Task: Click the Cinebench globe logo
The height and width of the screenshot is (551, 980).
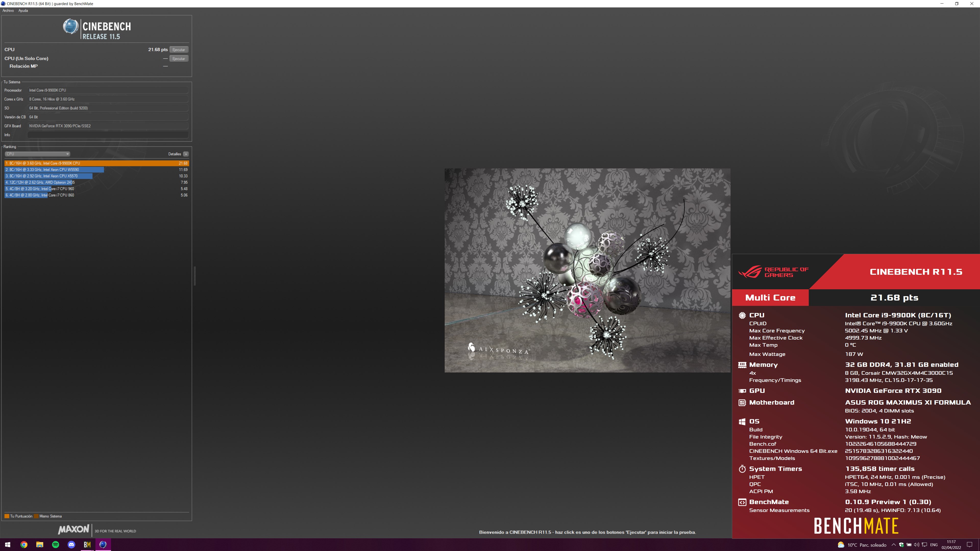Action: pyautogui.click(x=70, y=27)
